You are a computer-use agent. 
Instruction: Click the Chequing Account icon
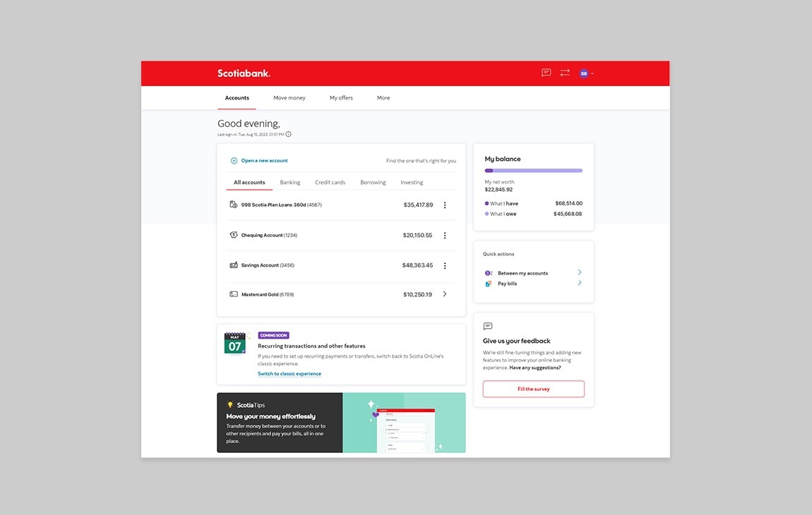234,235
